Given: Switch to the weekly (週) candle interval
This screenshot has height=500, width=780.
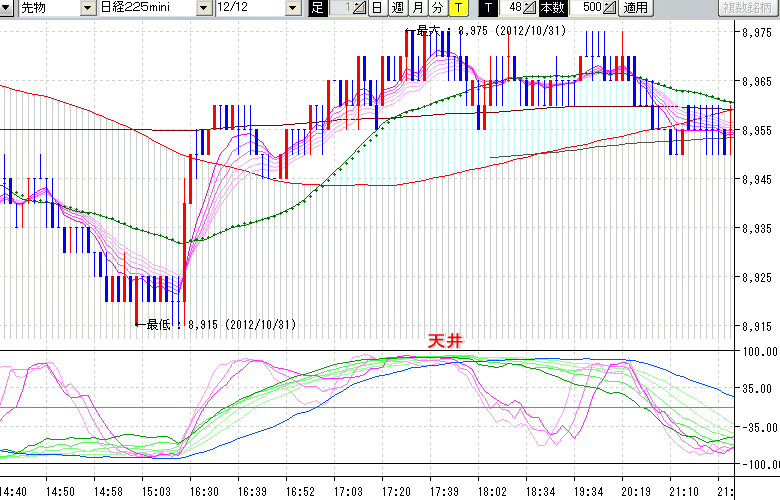Looking at the screenshot, I should 397,8.
